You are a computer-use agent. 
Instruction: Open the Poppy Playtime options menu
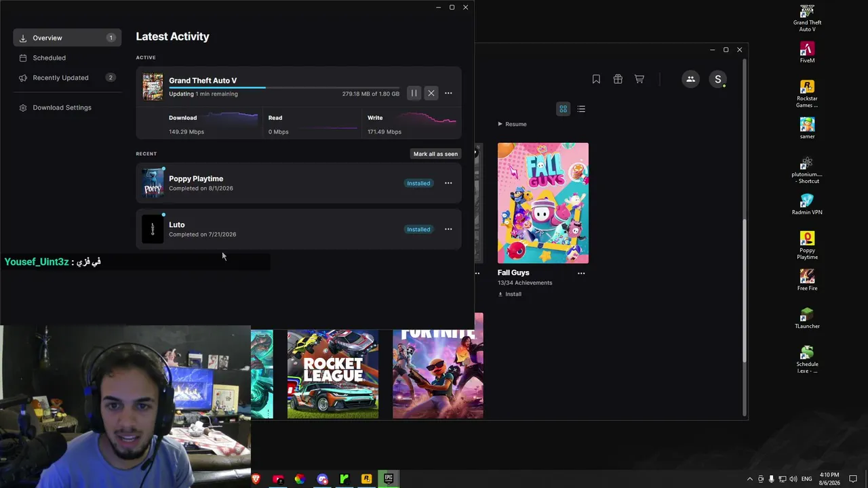(448, 183)
